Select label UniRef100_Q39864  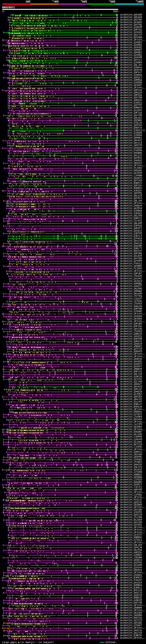131,63
